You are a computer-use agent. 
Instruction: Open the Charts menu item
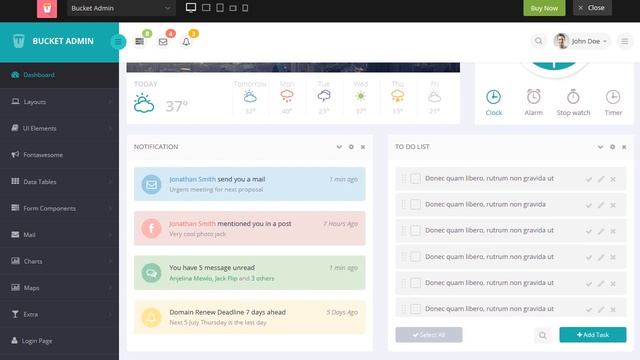(x=60, y=261)
